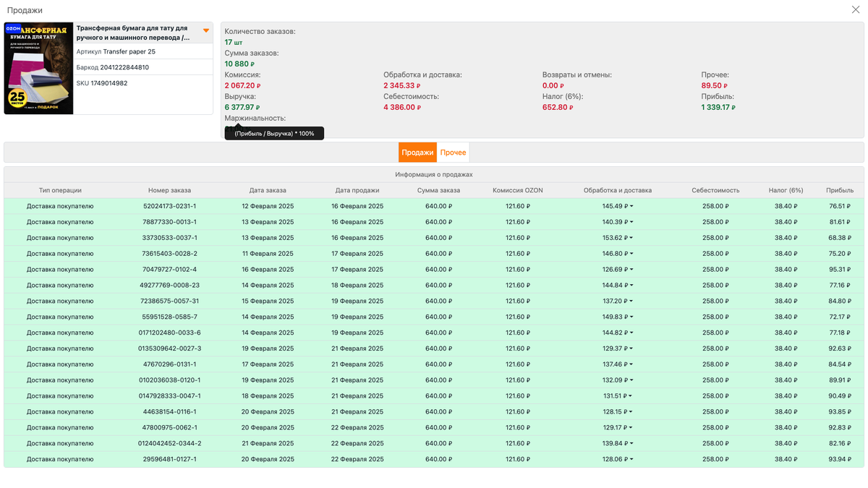Select order number 49277769-0008-23
Viewport: 868px width, 488px height.
[170, 286]
